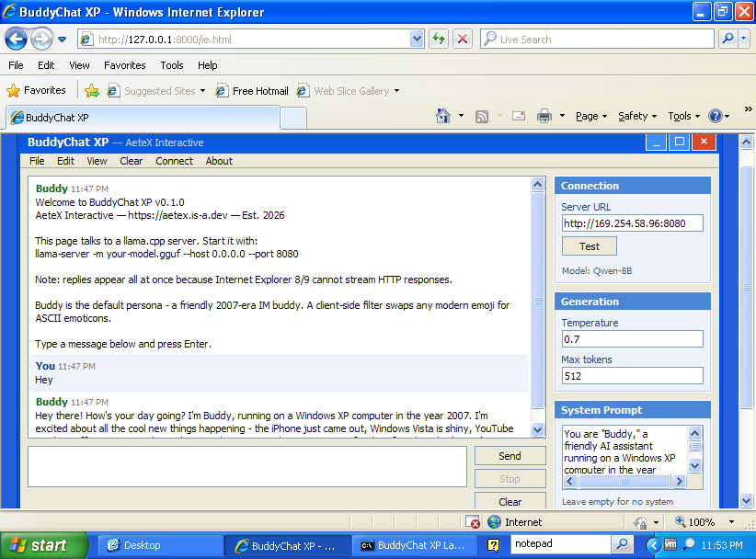
Task: Open the recent pages dropdown arrow
Action: tap(63, 40)
